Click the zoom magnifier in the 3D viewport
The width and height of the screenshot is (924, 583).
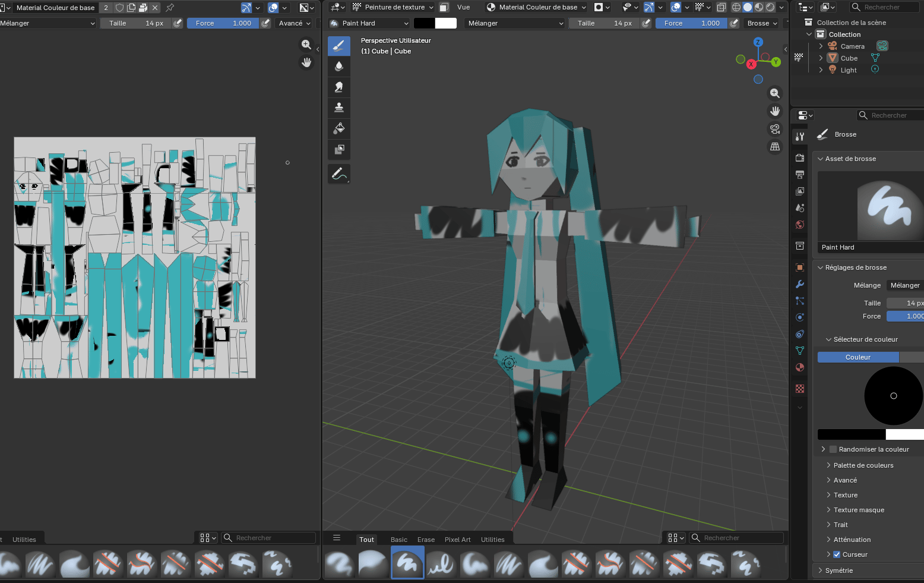pyautogui.click(x=775, y=93)
